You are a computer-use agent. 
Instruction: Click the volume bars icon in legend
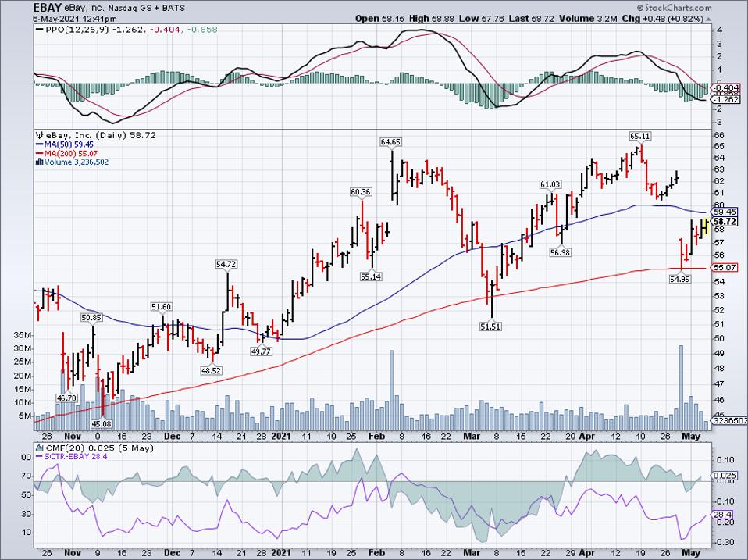(40, 162)
